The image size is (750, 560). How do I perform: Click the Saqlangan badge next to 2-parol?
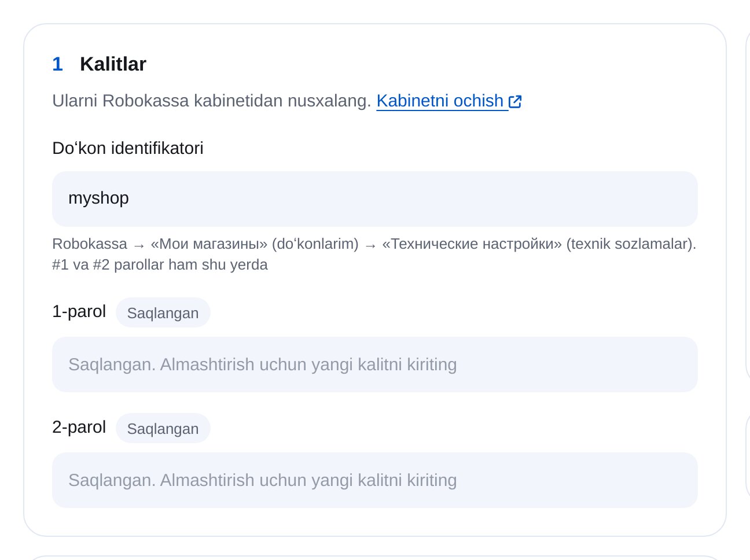163,428
